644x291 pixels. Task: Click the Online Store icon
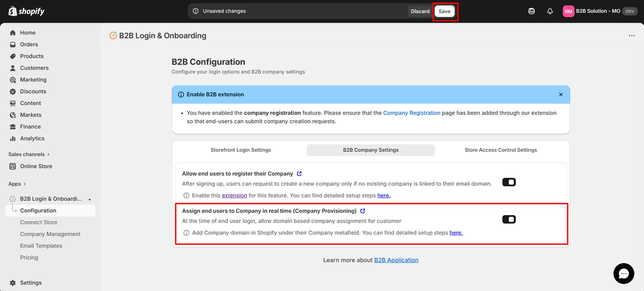[13, 166]
